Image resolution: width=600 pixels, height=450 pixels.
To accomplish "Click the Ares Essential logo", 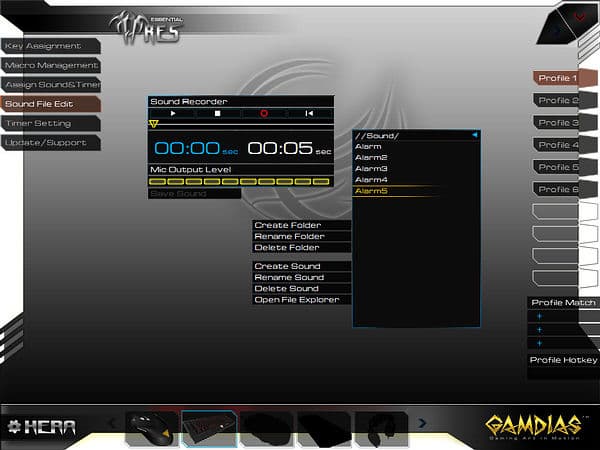I will (147, 27).
